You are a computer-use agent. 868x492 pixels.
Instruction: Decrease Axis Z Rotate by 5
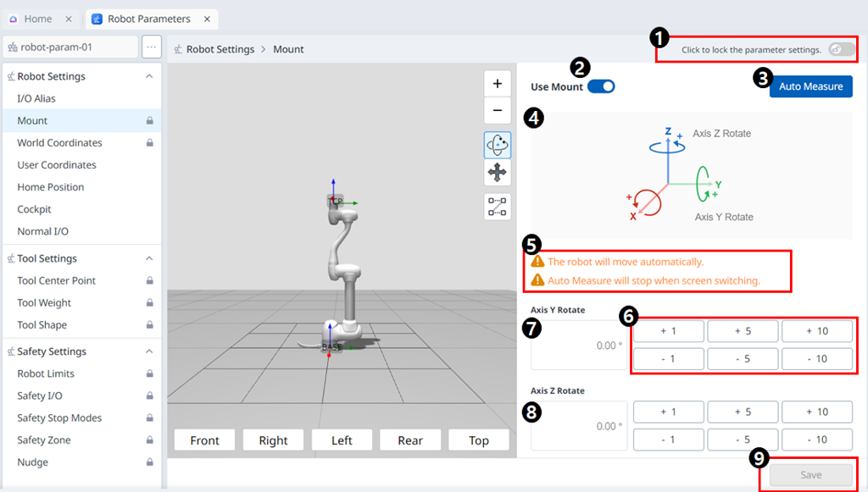pos(743,439)
